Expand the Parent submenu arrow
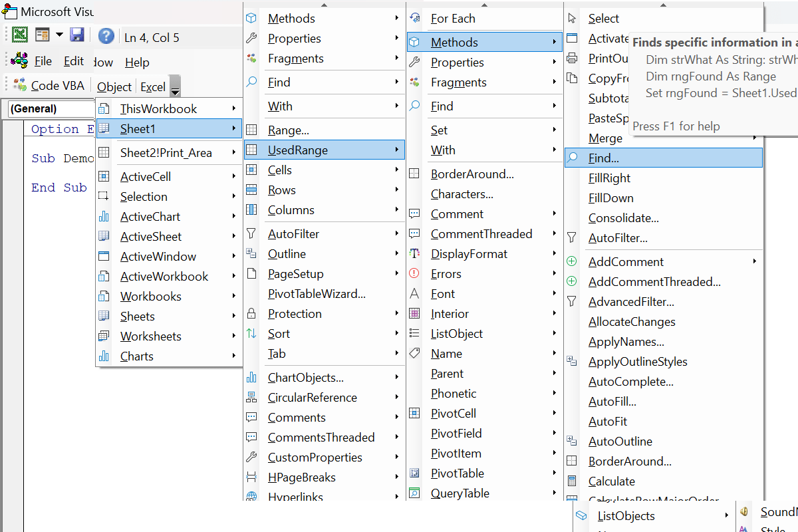Image resolution: width=798 pixels, height=532 pixels. [x=555, y=373]
